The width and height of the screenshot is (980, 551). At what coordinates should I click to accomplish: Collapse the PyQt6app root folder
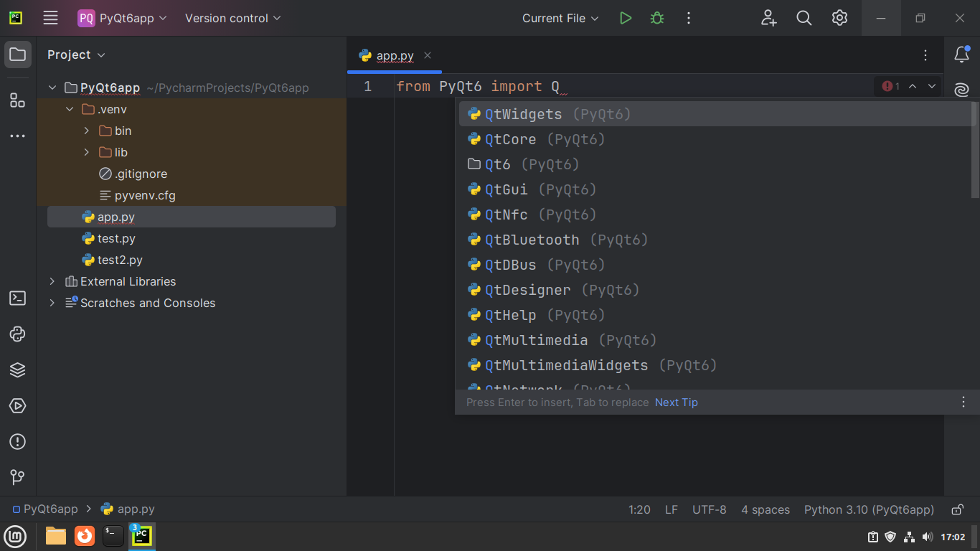[52, 88]
